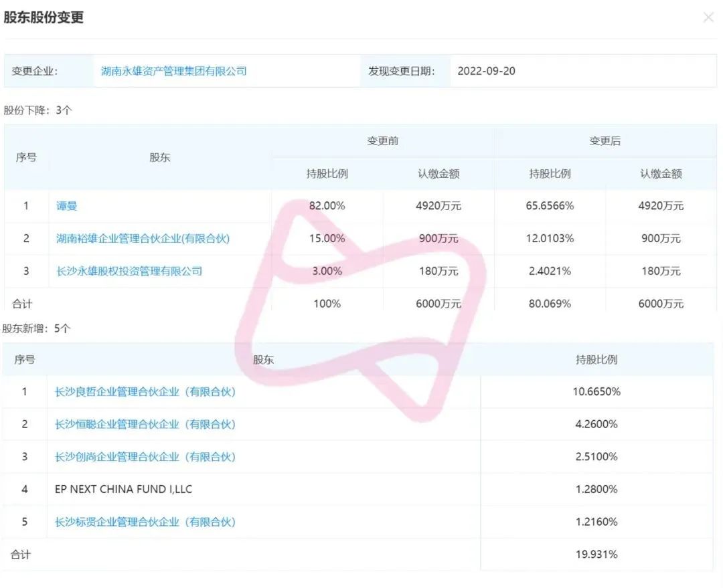Click the 变更企业 label
The height and width of the screenshot is (588, 723).
click(35, 71)
